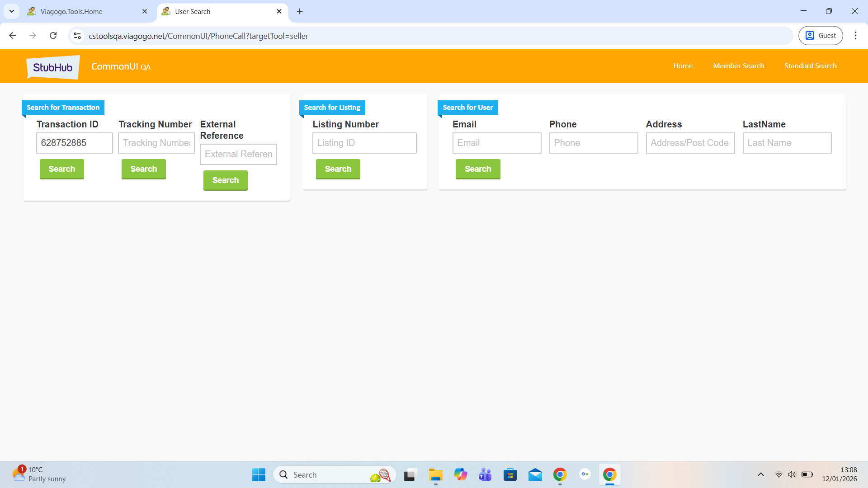
Task: Open the Member Search nav link
Action: coord(738,66)
